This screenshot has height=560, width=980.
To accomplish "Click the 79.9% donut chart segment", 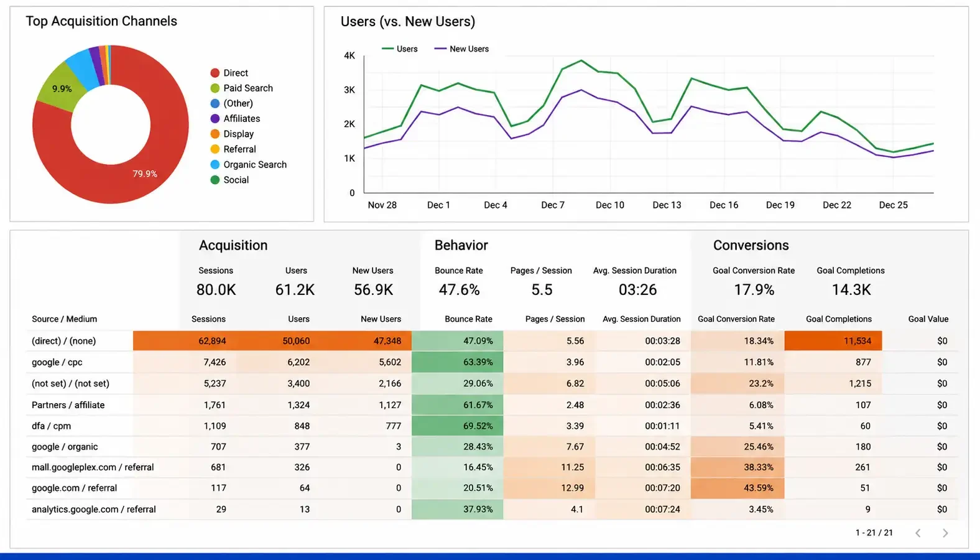I will pyautogui.click(x=145, y=174).
